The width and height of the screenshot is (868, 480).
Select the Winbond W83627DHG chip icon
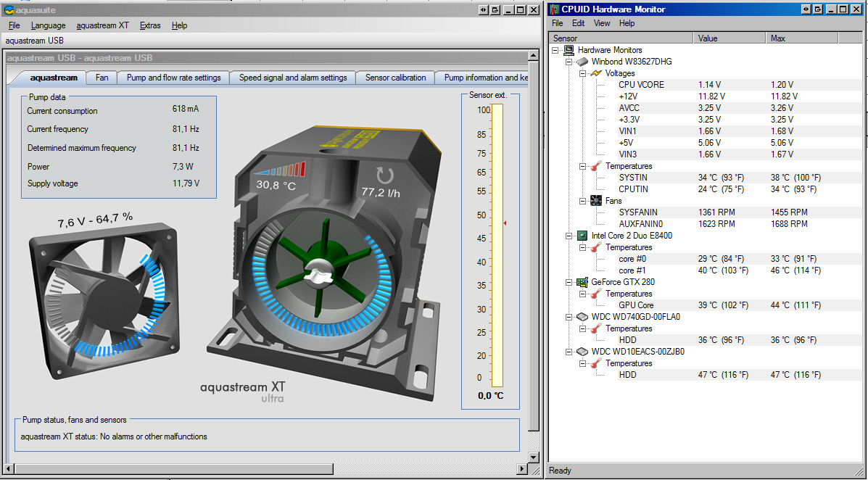point(582,62)
